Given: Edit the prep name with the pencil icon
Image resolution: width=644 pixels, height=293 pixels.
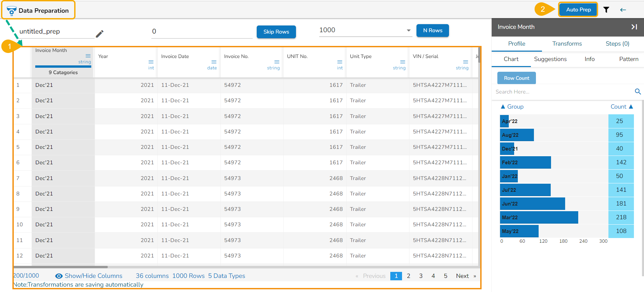Looking at the screenshot, I should pos(100,34).
